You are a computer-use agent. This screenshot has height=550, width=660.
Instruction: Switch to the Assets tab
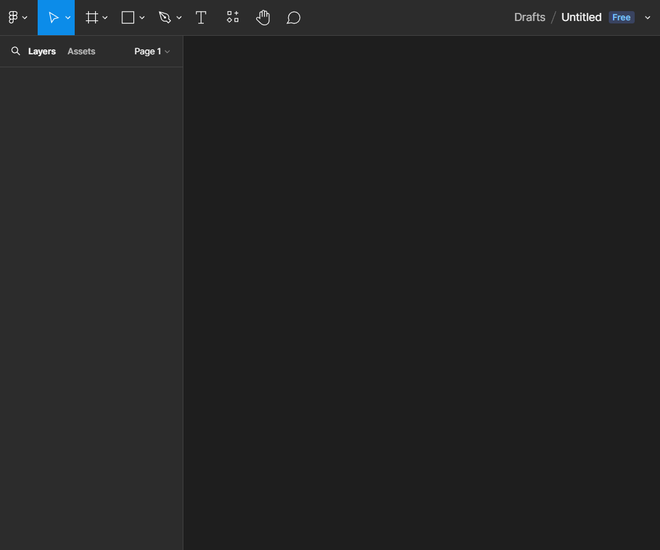click(x=81, y=51)
